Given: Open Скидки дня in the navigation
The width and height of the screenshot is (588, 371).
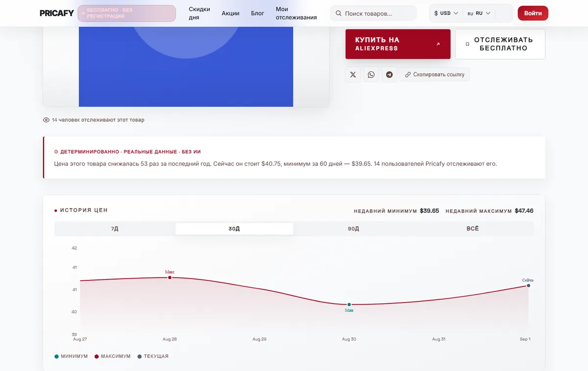Looking at the screenshot, I should tap(199, 13).
